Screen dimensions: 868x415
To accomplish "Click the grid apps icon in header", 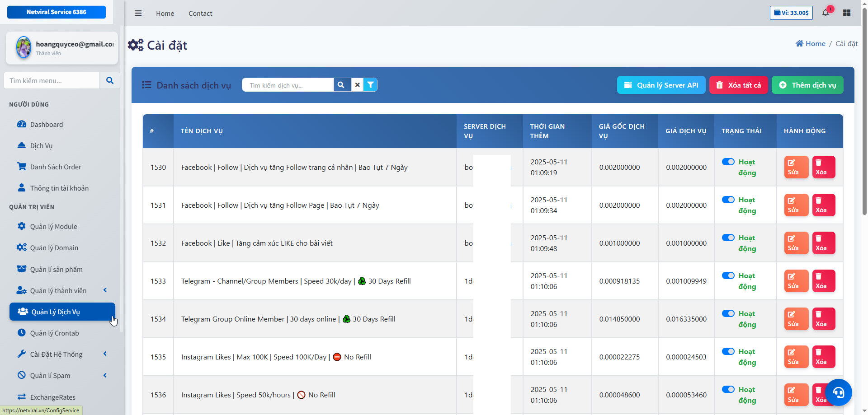I will coord(847,13).
